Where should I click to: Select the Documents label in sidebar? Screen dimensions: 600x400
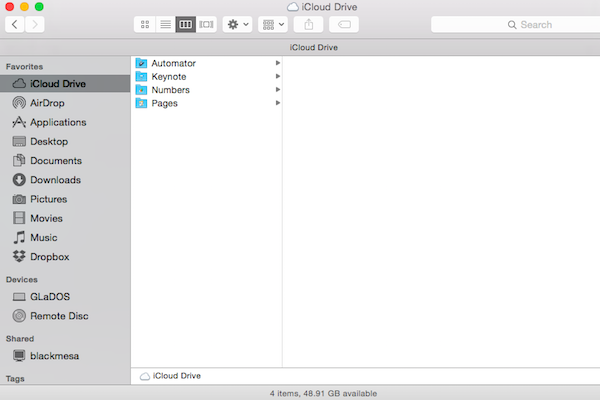[56, 161]
